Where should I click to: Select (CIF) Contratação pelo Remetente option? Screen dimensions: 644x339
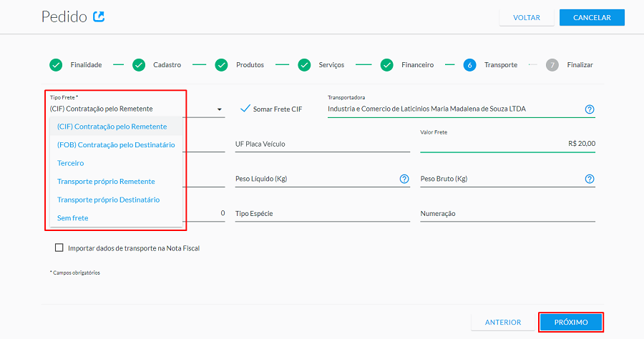coord(116,127)
